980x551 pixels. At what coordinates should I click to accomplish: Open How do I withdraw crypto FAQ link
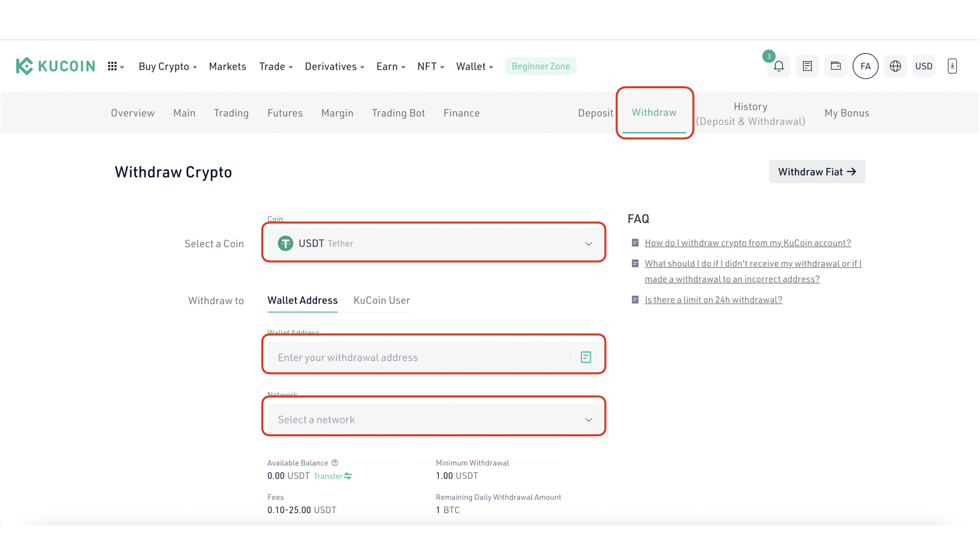(x=748, y=242)
